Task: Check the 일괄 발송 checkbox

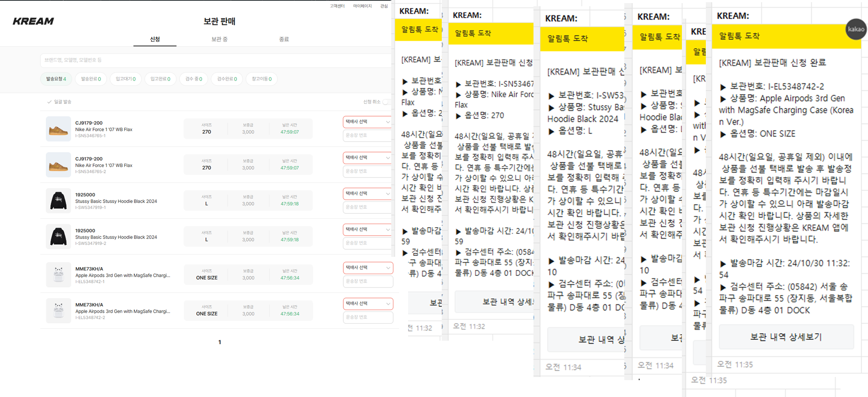Action: 49,102
